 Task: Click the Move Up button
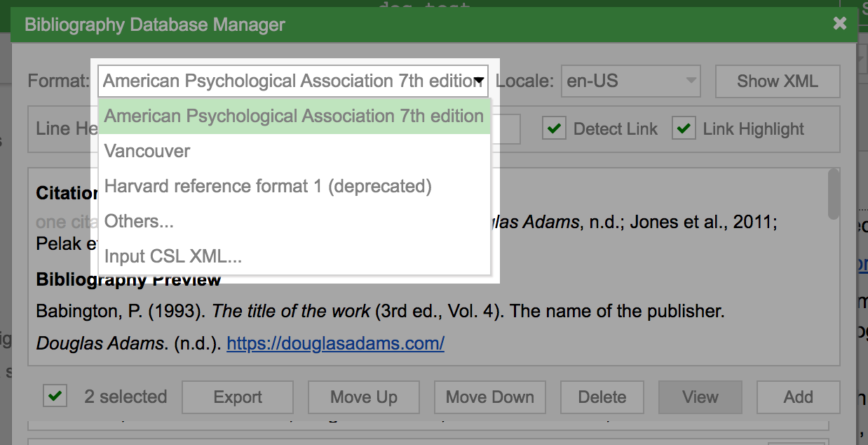pos(364,397)
